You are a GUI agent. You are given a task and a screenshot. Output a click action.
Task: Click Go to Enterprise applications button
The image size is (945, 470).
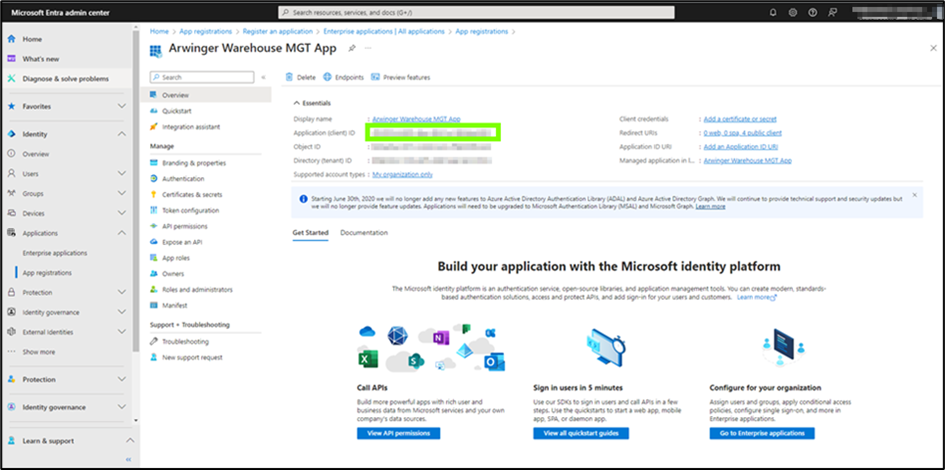(x=762, y=434)
